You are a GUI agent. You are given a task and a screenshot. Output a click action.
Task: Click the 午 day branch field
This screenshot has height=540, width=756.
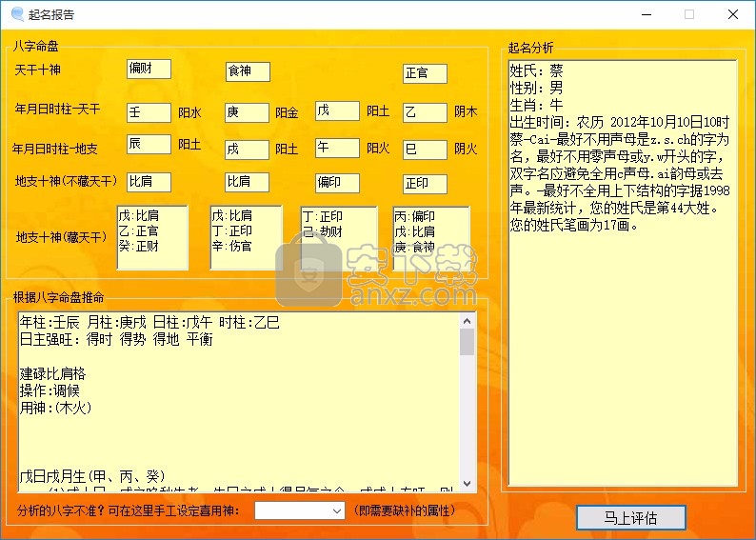[x=337, y=148]
